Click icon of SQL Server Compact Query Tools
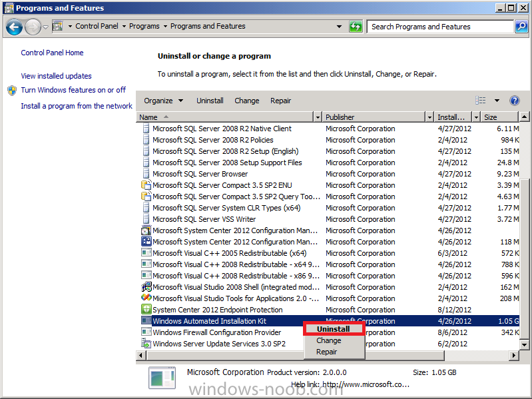532x399 pixels. [146, 197]
